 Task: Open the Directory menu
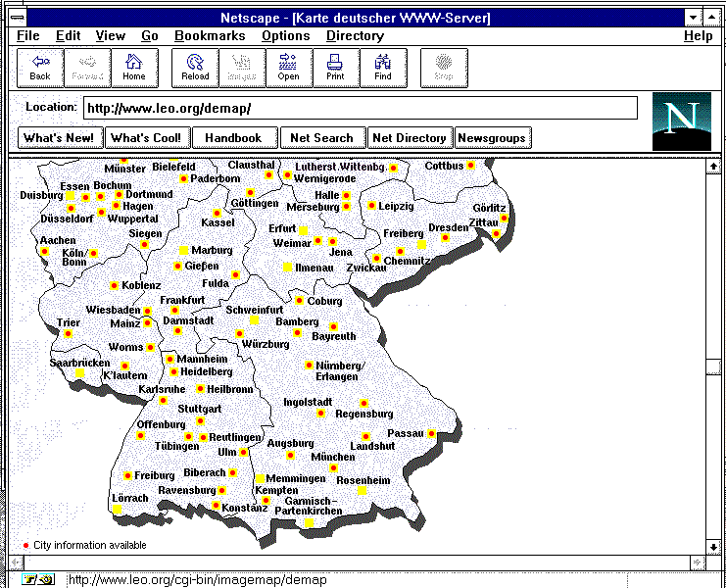tap(355, 35)
